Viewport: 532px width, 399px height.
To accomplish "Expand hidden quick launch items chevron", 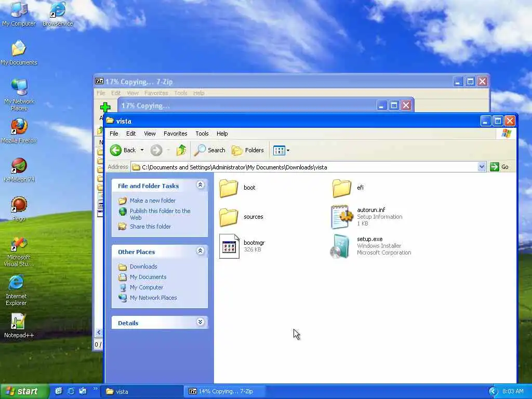I will 95,389.
